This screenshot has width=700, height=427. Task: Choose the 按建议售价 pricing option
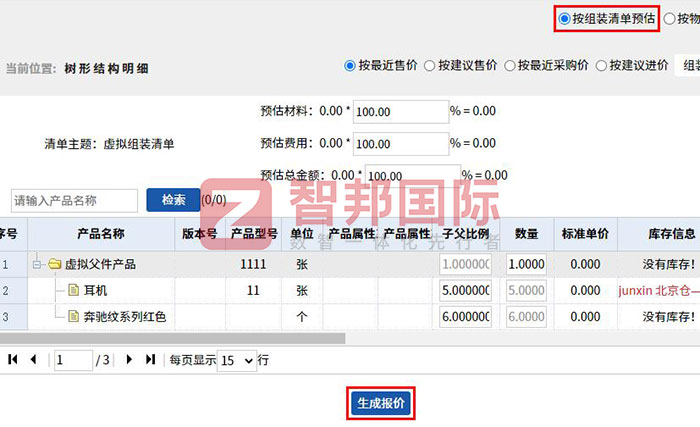pyautogui.click(x=430, y=66)
